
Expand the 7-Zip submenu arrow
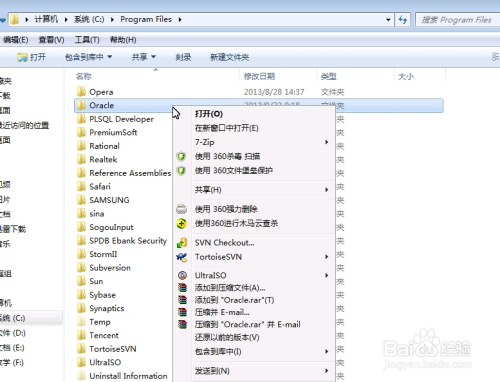tap(327, 142)
